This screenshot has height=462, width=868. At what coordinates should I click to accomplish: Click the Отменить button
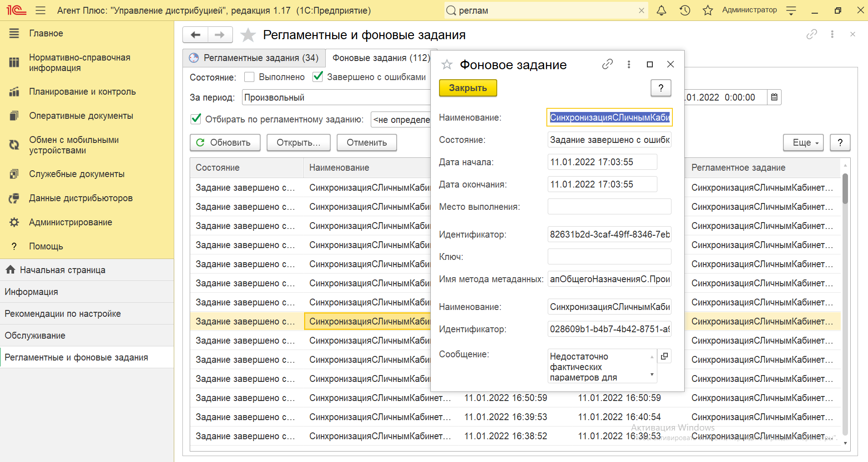[367, 142]
